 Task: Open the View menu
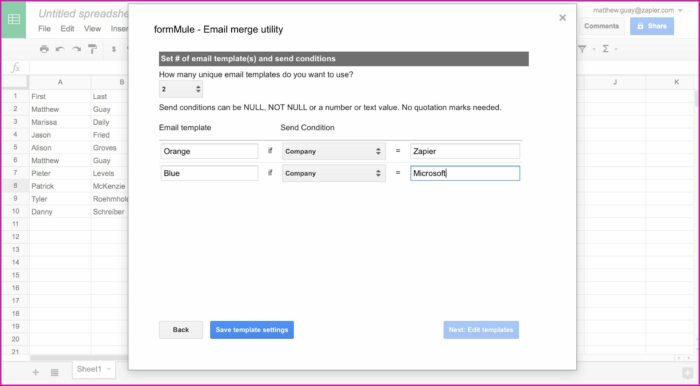click(x=92, y=29)
